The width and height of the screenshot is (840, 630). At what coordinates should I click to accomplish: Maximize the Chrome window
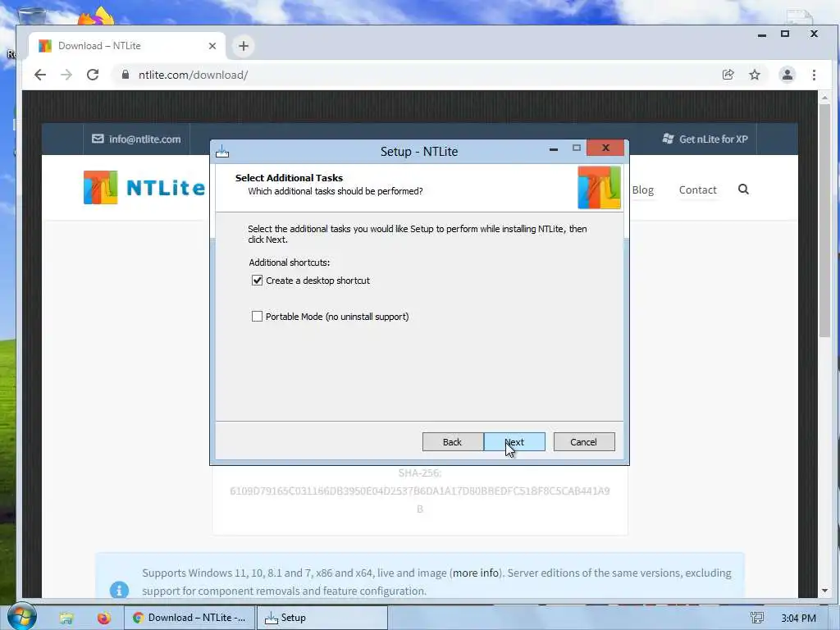click(x=785, y=34)
